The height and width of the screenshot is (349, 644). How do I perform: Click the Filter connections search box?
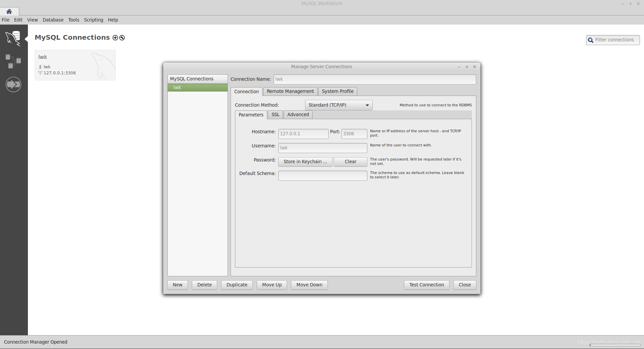pyautogui.click(x=613, y=40)
